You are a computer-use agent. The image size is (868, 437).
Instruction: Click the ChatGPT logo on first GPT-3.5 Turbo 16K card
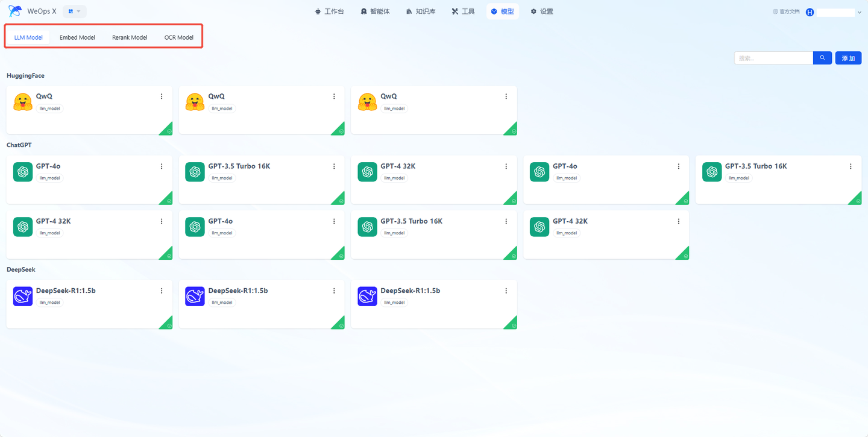coord(195,172)
